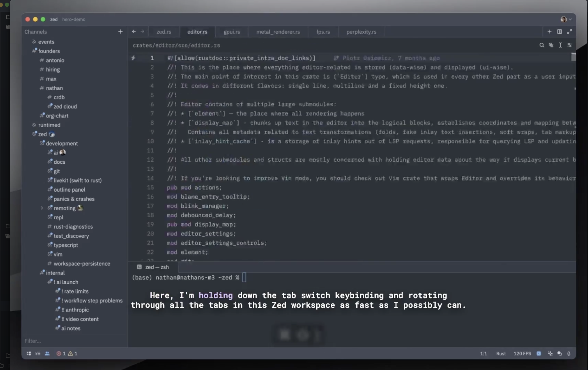Viewport: 588px width, 370px height.
Task: Toggle the project panel icon in status bar
Action: tap(29, 353)
